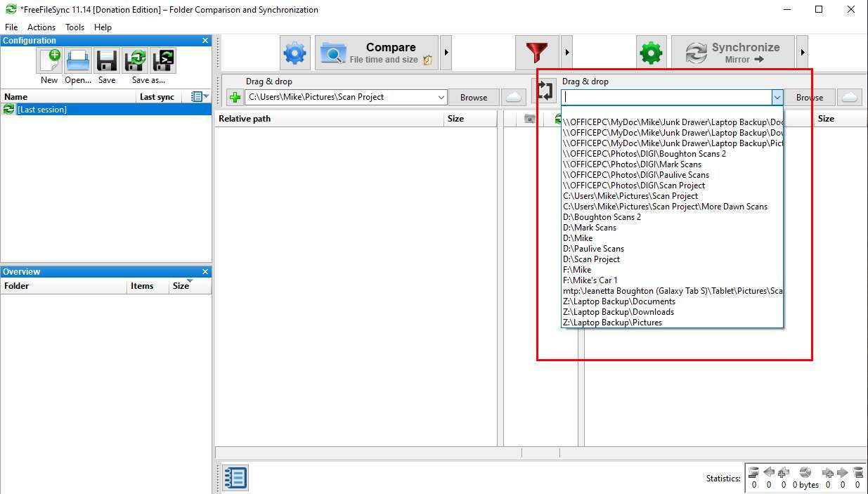868x494 pixels.
Task: Choose Scan Project\More Dawn Scans entry
Action: pos(672,207)
